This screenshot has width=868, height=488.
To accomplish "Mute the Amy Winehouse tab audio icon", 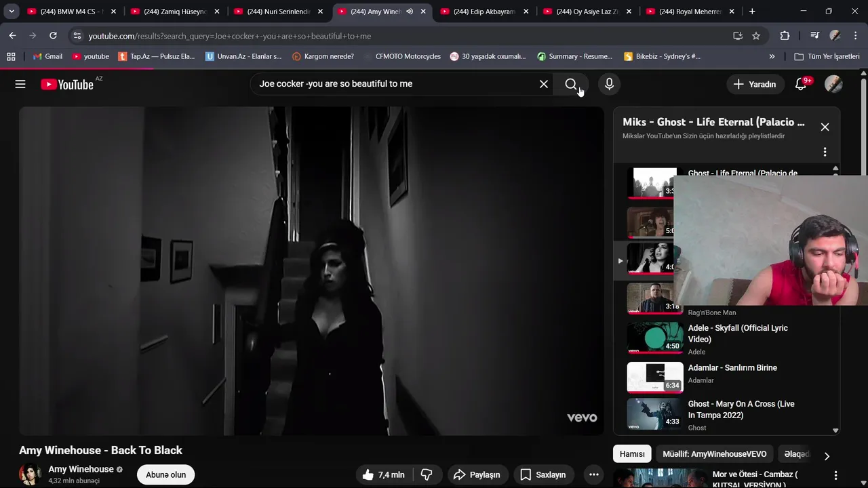I will [410, 12].
